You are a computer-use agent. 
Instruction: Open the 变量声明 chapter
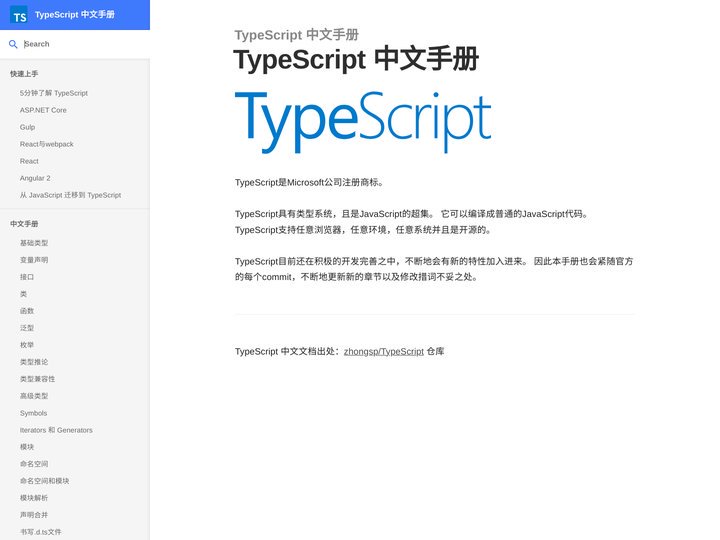pyautogui.click(x=34, y=260)
